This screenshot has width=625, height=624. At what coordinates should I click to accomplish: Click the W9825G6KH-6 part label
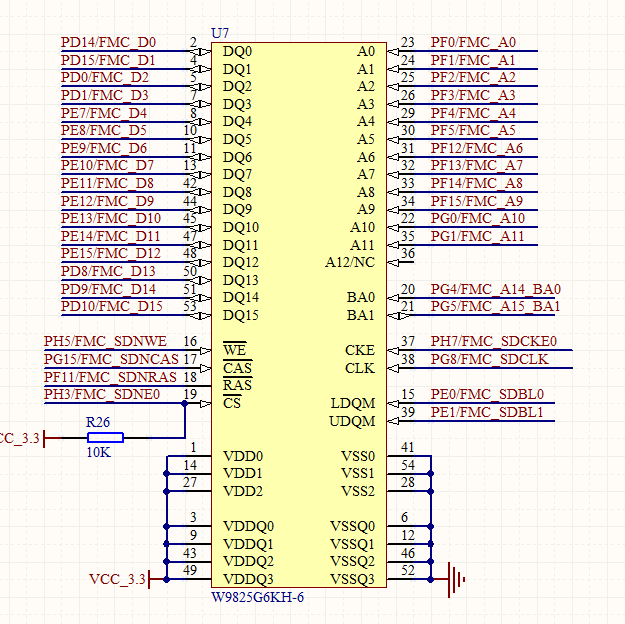coord(257,597)
